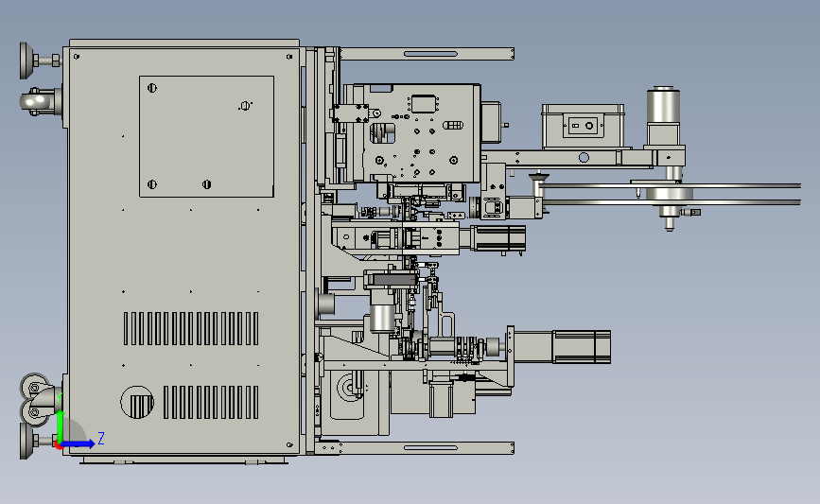Select the double caster wheels at lower left

point(38,400)
